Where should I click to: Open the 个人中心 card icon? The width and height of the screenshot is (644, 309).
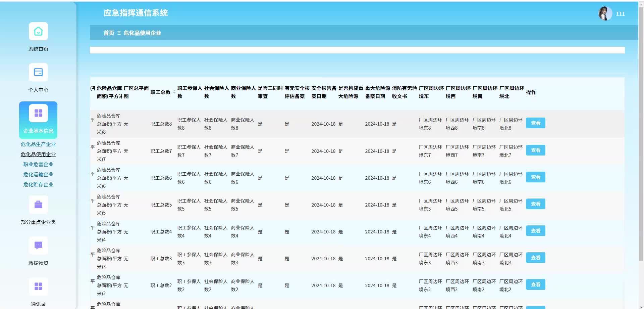38,72
